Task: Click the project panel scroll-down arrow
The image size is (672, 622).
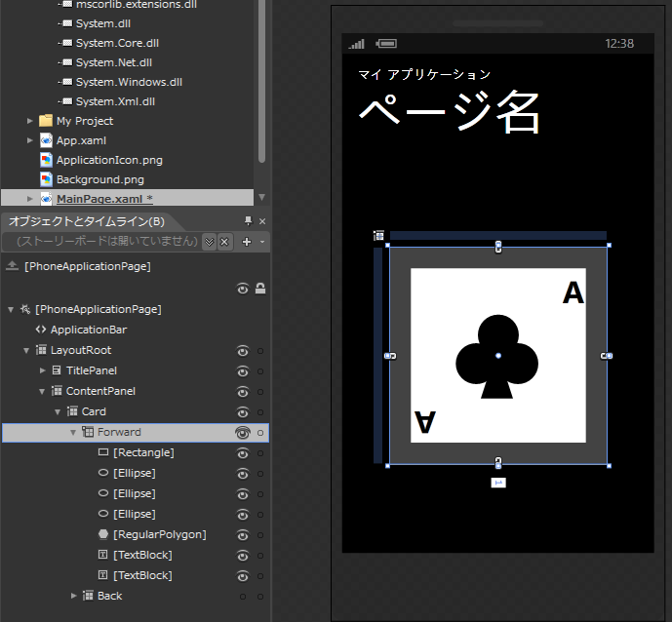Action: (261, 198)
